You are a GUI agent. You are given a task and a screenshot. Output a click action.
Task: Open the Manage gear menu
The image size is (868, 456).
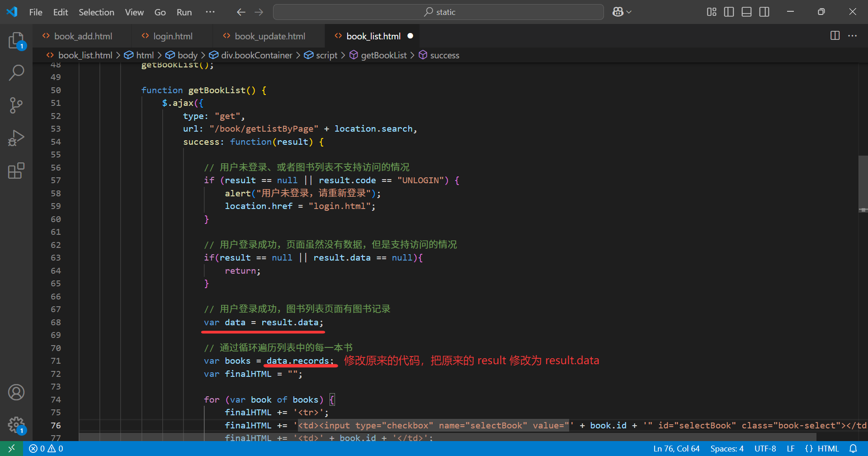pyautogui.click(x=16, y=425)
